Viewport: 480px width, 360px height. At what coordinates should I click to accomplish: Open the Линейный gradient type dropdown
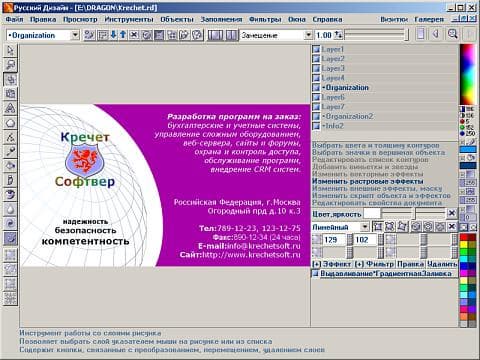coord(365,227)
